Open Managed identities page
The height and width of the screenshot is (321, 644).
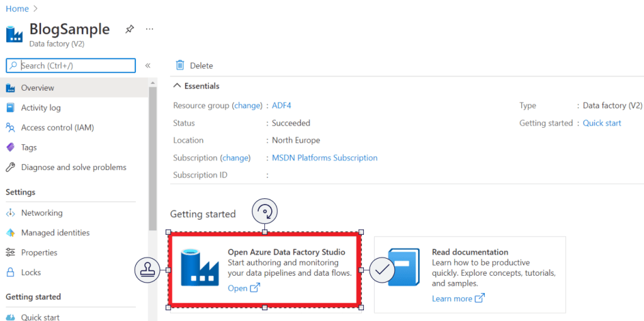coord(55,233)
